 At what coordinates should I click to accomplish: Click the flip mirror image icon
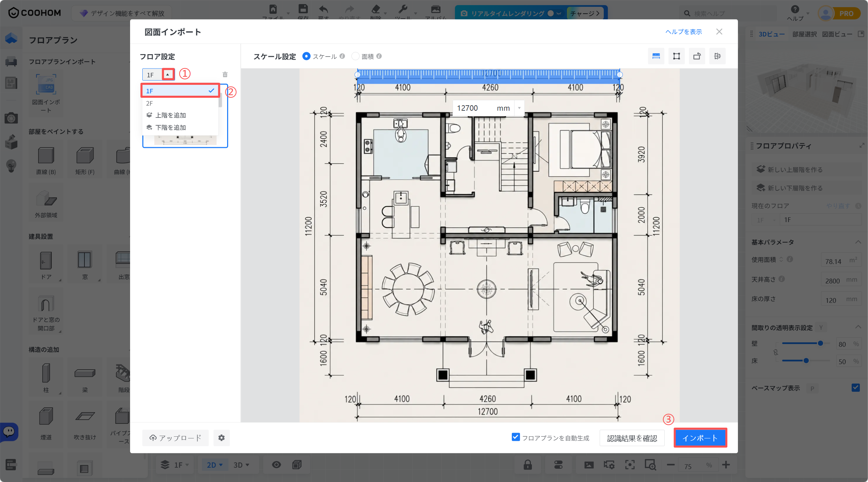[717, 56]
